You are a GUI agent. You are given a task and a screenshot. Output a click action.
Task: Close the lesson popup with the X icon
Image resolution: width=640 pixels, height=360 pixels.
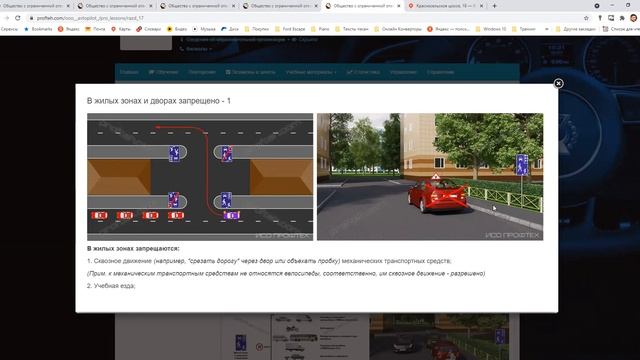click(558, 83)
